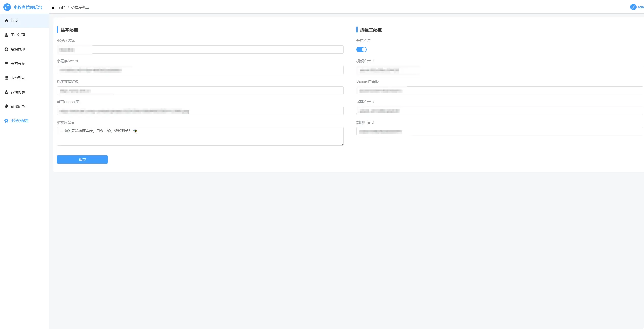Click the mini program logo icon

(x=7, y=7)
